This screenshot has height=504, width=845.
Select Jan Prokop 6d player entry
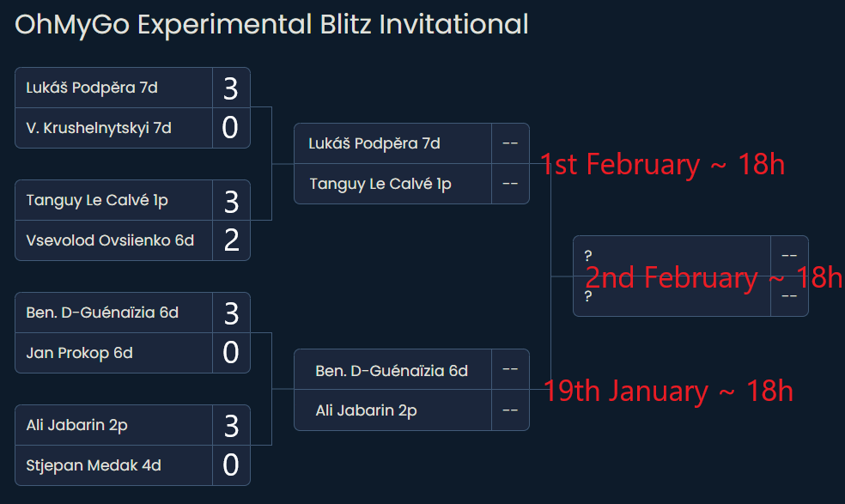click(113, 353)
